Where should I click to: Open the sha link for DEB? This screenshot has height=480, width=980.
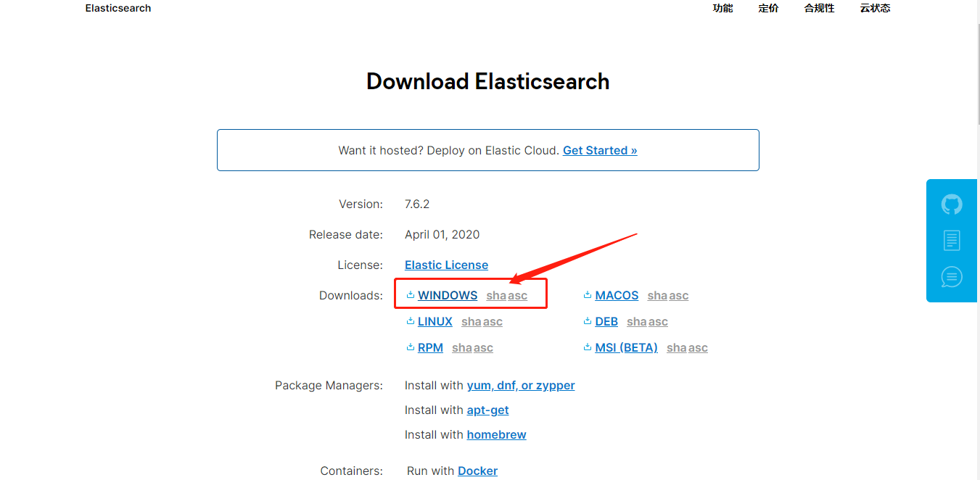[x=637, y=321]
